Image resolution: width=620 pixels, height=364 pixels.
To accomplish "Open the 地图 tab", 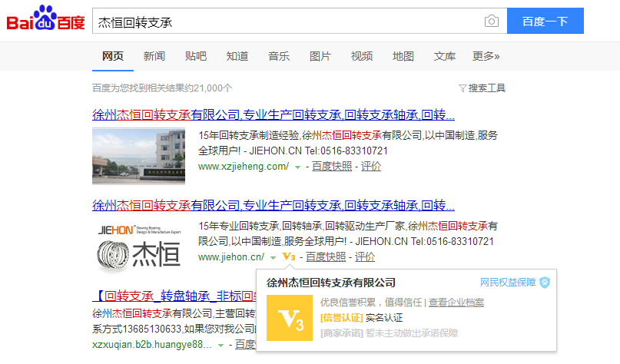I will 403,56.
